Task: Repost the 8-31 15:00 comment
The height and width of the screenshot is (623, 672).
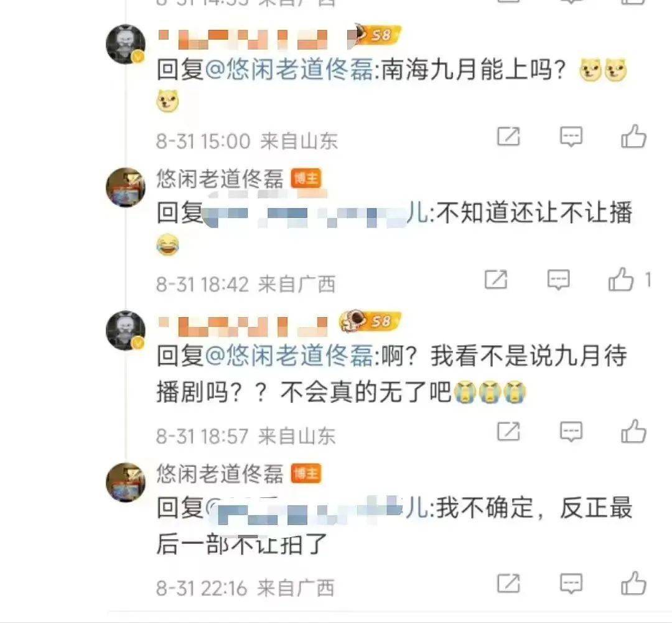Action: tap(508, 137)
